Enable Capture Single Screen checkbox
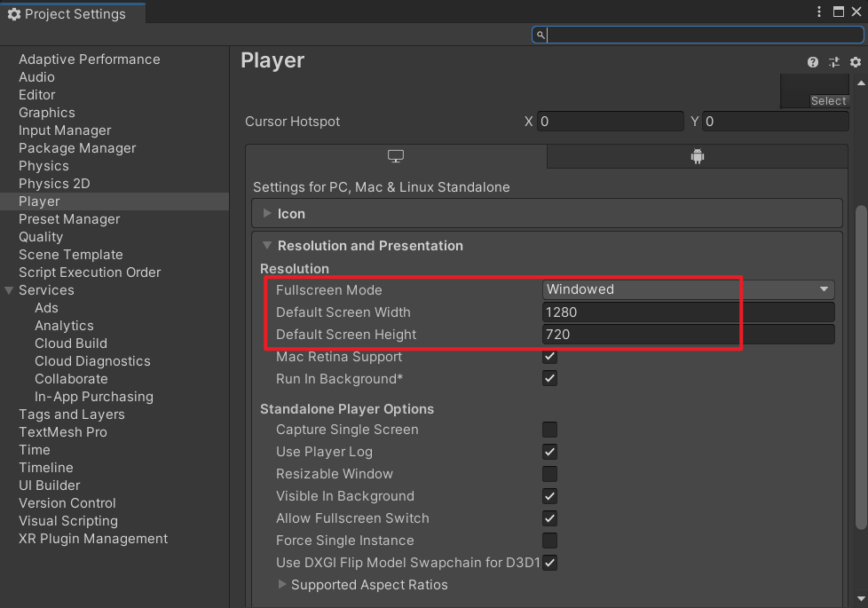This screenshot has width=868, height=608. [549, 430]
